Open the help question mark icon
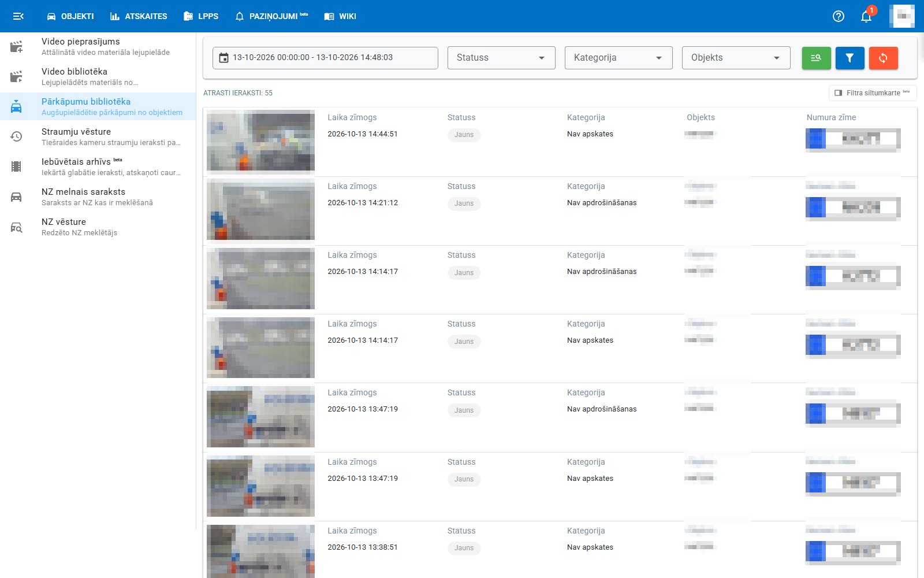 pos(839,16)
